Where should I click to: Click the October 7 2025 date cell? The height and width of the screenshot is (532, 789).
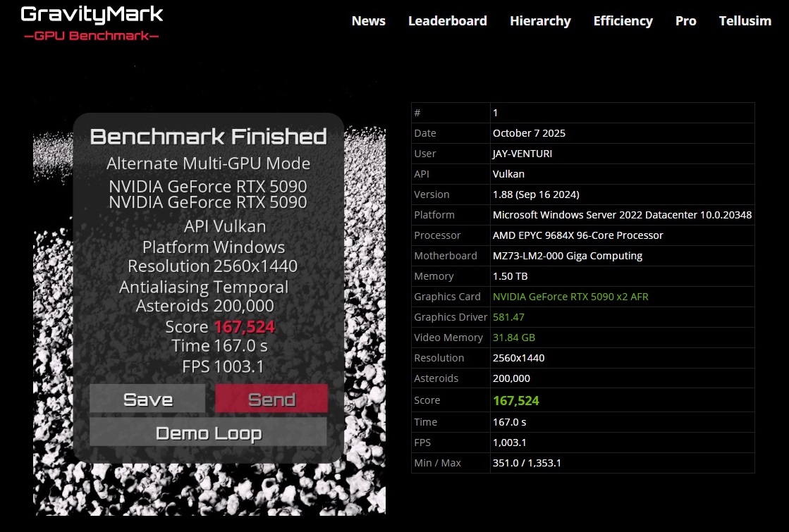[x=529, y=133]
